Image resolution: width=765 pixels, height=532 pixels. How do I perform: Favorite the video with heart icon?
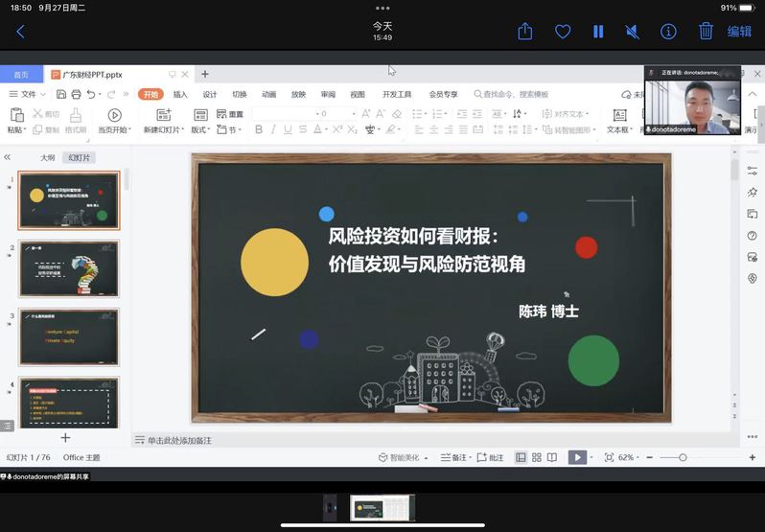563,31
